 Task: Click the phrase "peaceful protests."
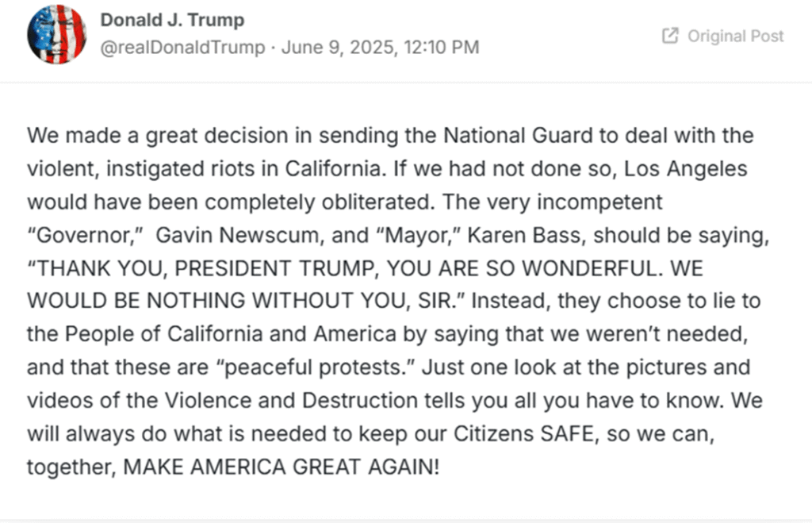[x=316, y=367]
